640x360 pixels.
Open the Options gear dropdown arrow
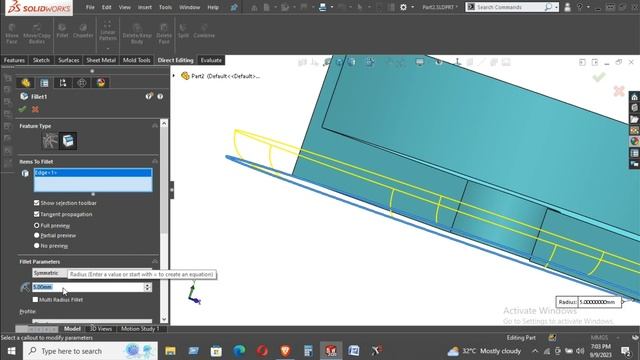pyautogui.click(x=412, y=7)
